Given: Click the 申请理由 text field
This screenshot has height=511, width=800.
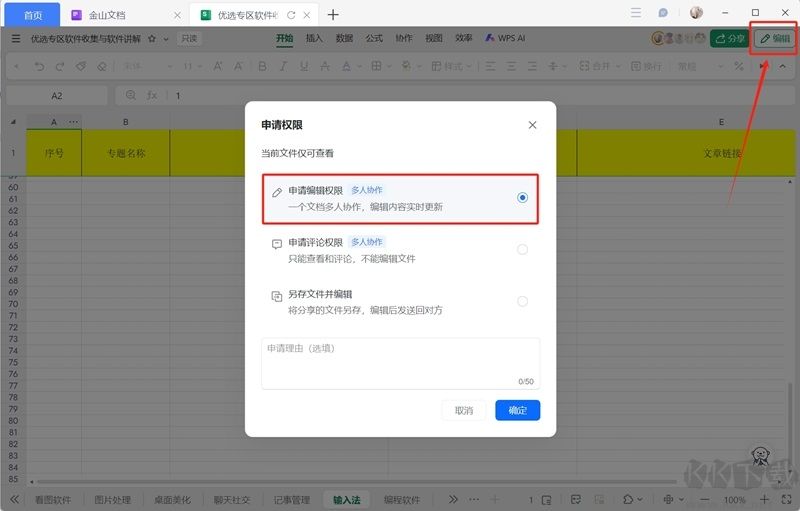Looking at the screenshot, I should click(x=401, y=364).
